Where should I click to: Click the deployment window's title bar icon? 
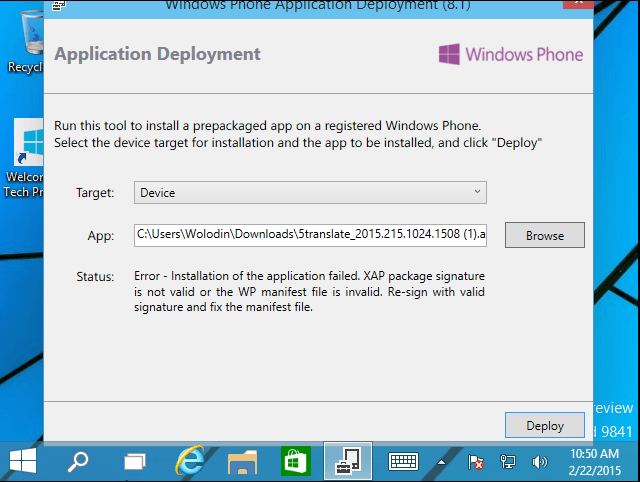click(x=60, y=4)
